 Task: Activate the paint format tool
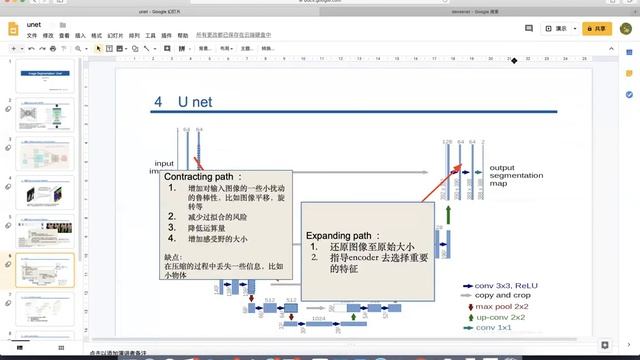point(64,49)
